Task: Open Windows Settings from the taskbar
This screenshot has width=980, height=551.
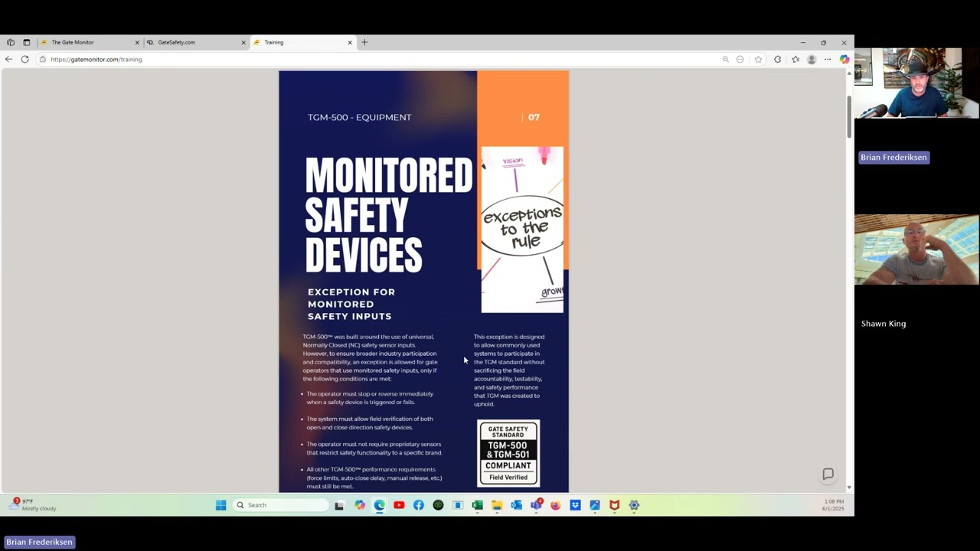Action: [634, 505]
